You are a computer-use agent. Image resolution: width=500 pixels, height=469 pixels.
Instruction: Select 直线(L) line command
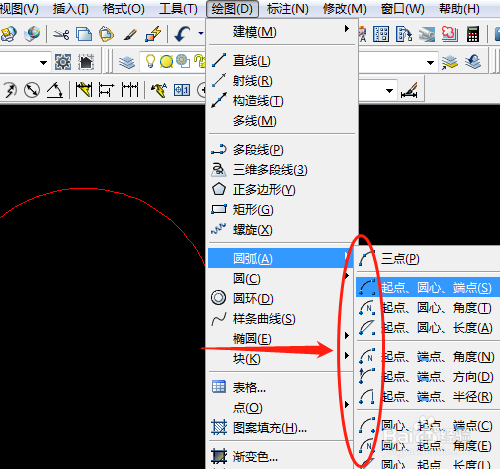282,61
